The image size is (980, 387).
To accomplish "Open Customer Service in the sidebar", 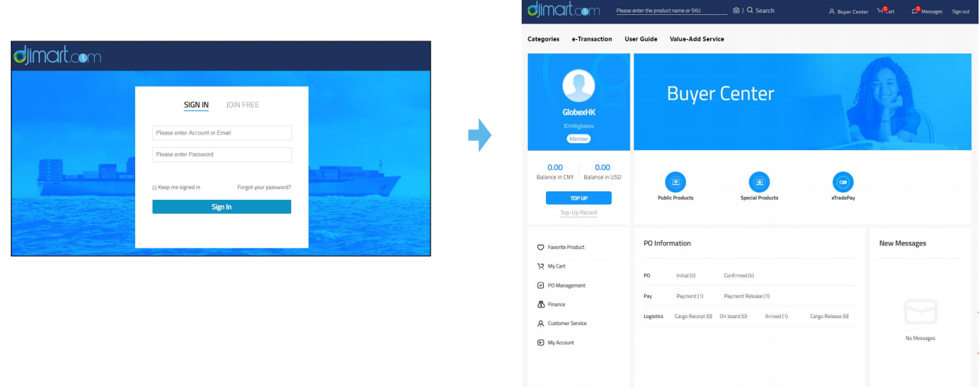I will pos(567,324).
